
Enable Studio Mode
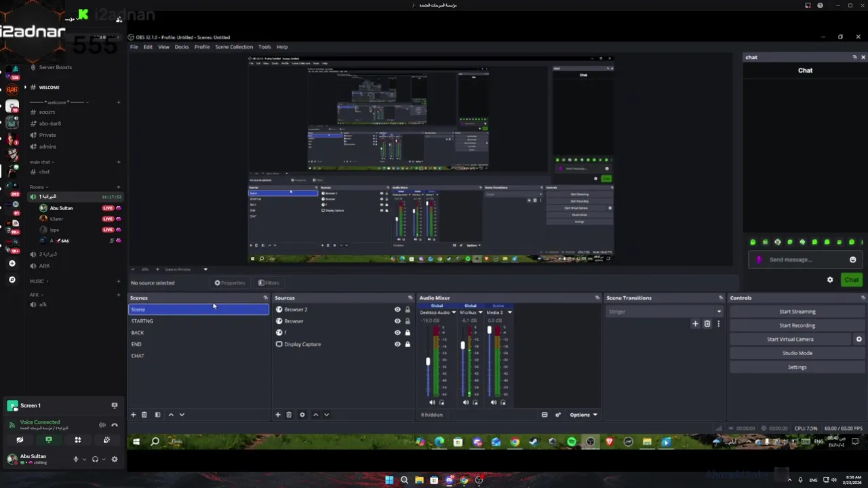click(797, 353)
